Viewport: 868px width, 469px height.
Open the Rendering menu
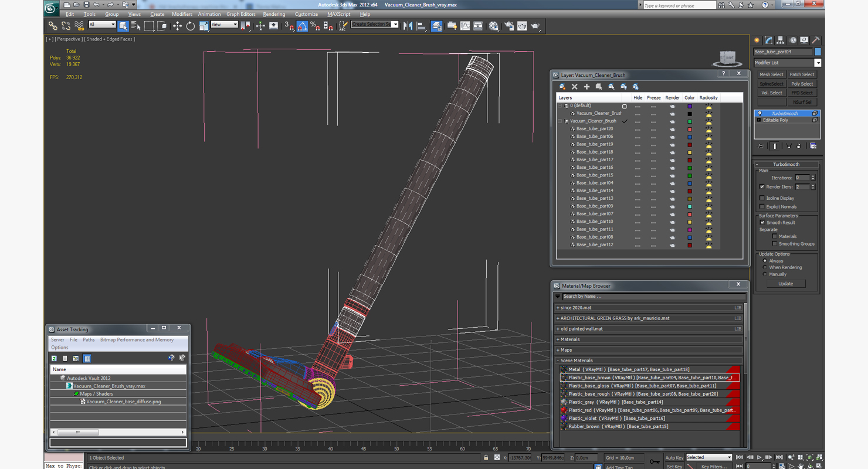click(x=274, y=14)
